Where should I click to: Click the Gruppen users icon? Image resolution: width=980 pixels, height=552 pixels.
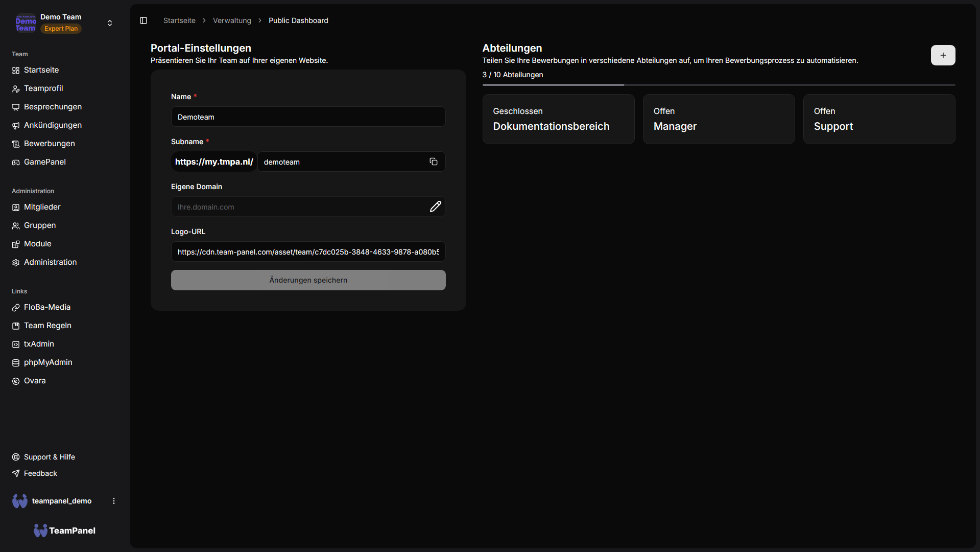[x=16, y=226]
